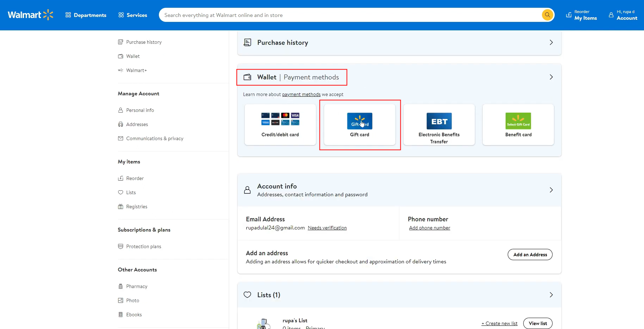Open Addresses in the sidebar
The image size is (644, 329).
pos(137,124)
